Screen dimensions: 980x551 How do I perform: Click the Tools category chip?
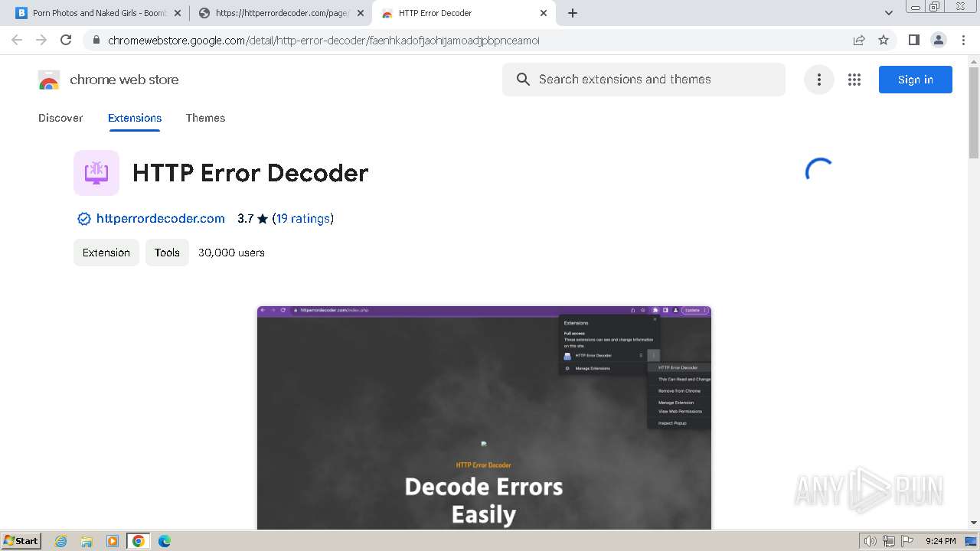167,253
